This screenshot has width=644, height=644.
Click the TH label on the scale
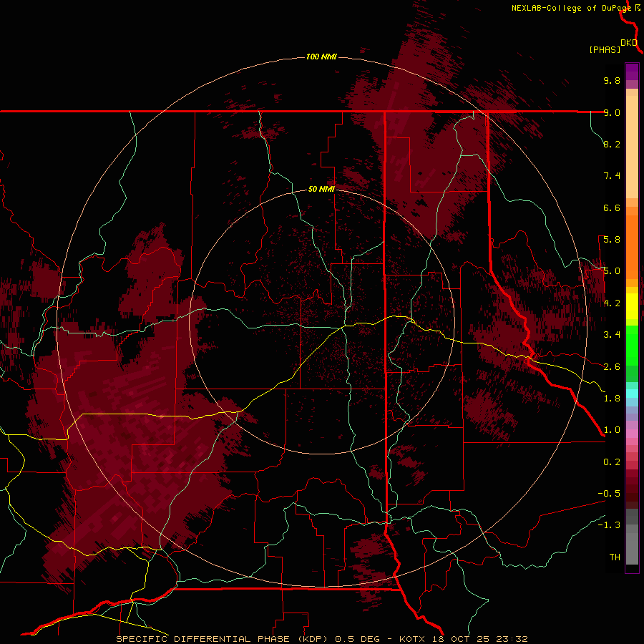pyautogui.click(x=615, y=557)
